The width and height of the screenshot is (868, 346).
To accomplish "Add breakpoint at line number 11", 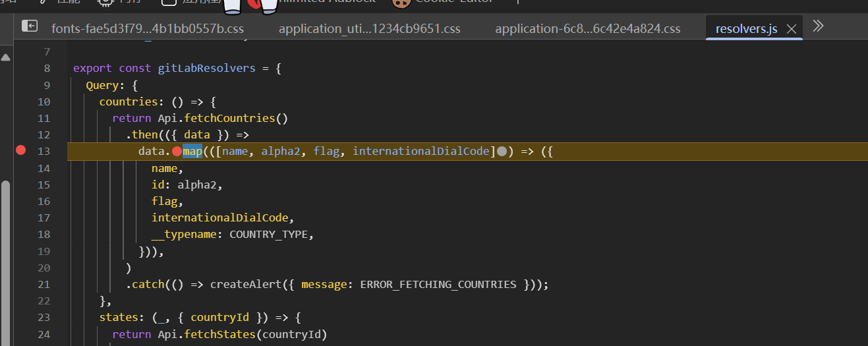I will (x=44, y=119).
